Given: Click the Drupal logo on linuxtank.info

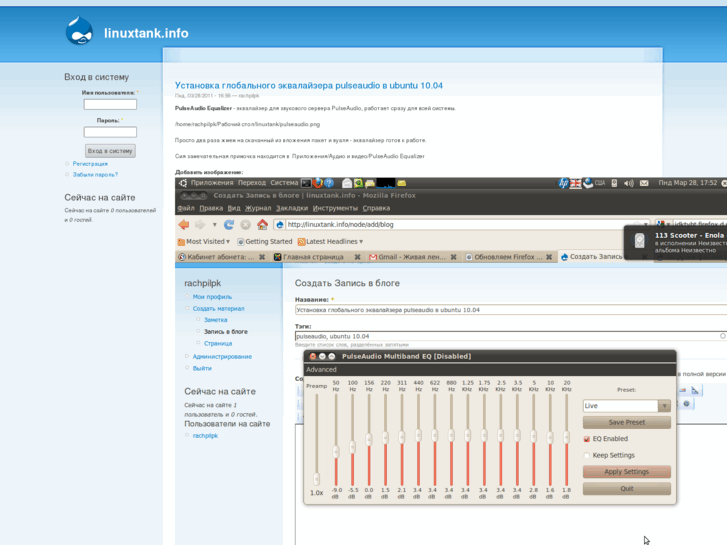Looking at the screenshot, I should (x=79, y=31).
